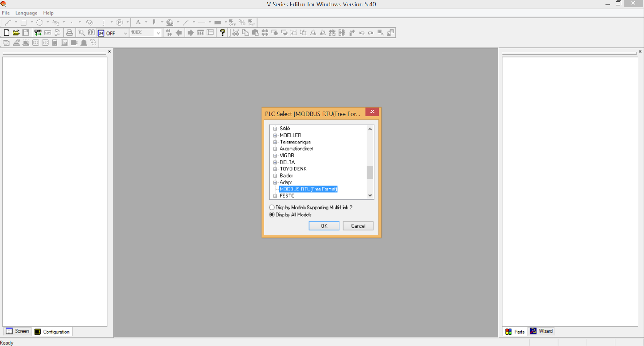Click the Ready status bar text

(7, 343)
